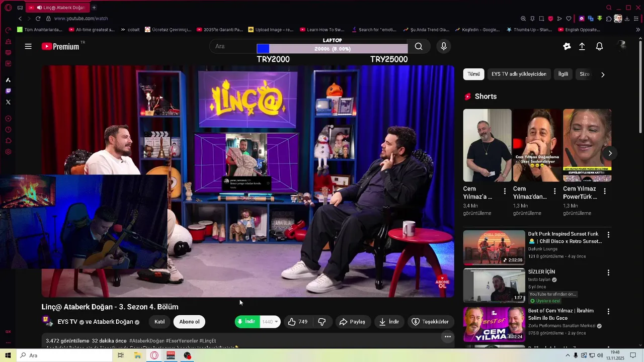Click the Opera GX logo menu
Image resolution: width=644 pixels, height=362 pixels.
tap(8, 8)
